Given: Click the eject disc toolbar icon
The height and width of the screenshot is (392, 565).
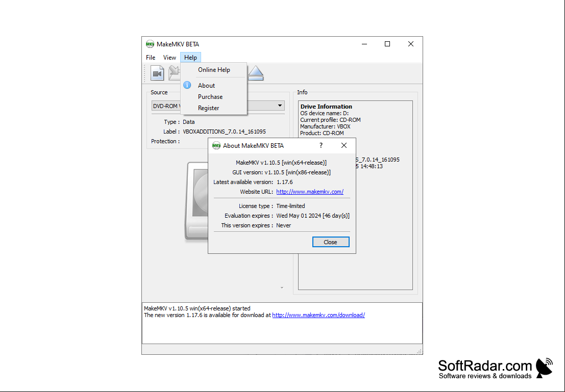Looking at the screenshot, I should pos(256,73).
